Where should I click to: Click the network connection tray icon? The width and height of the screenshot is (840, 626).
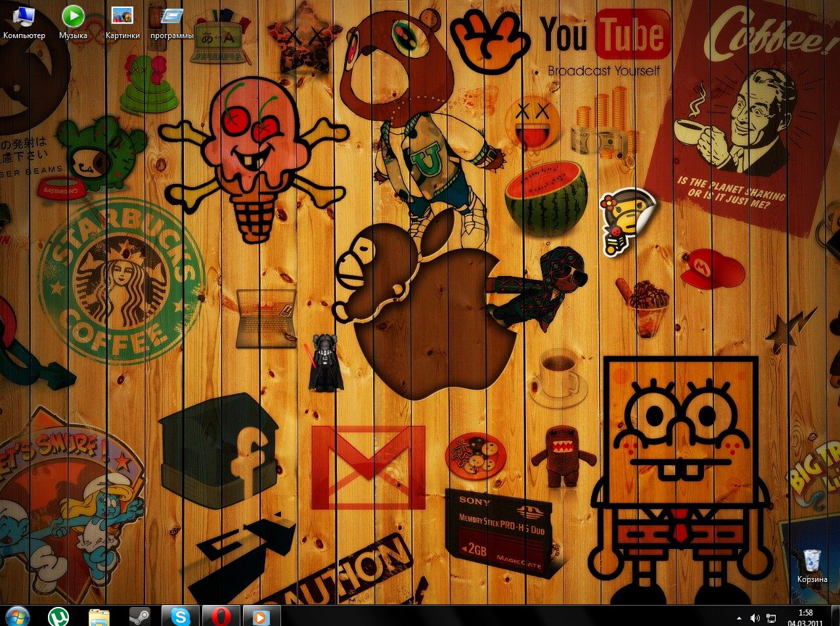point(770,618)
